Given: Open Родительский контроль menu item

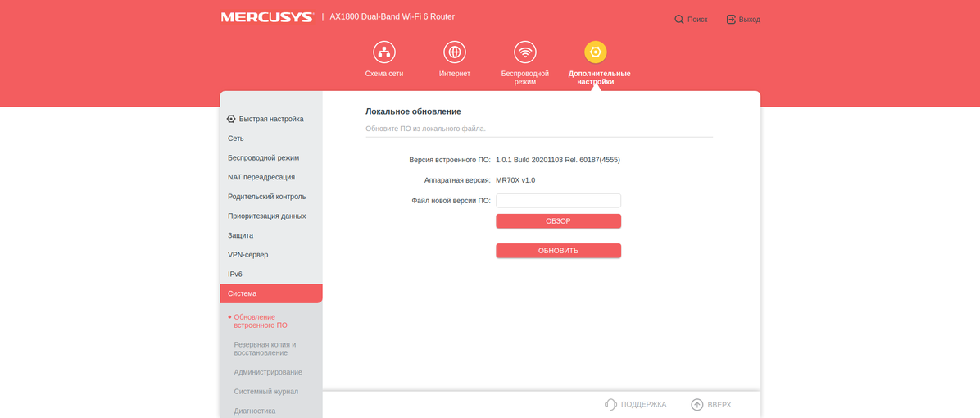Looking at the screenshot, I should click(266, 197).
